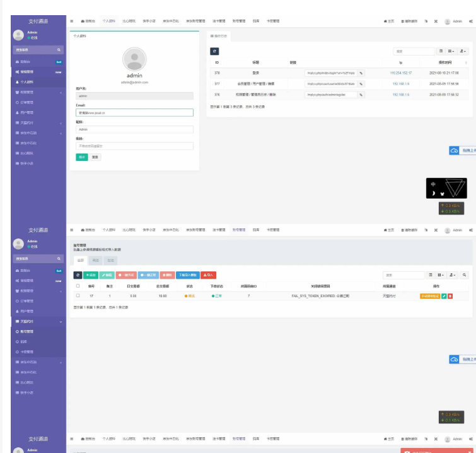
Task: Click the magnifier icon in the sidebar search
Action: [x=60, y=49]
